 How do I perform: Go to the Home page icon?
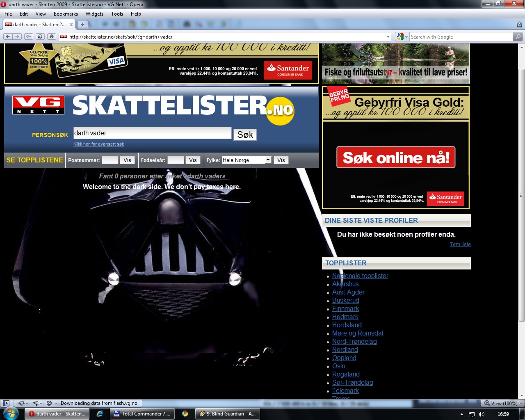pos(51,37)
